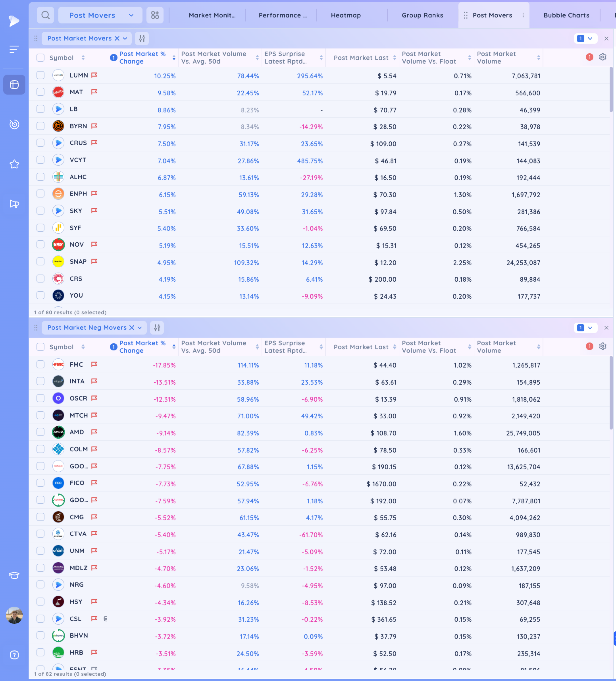Open the star favorites icon in sidebar

pos(14,164)
